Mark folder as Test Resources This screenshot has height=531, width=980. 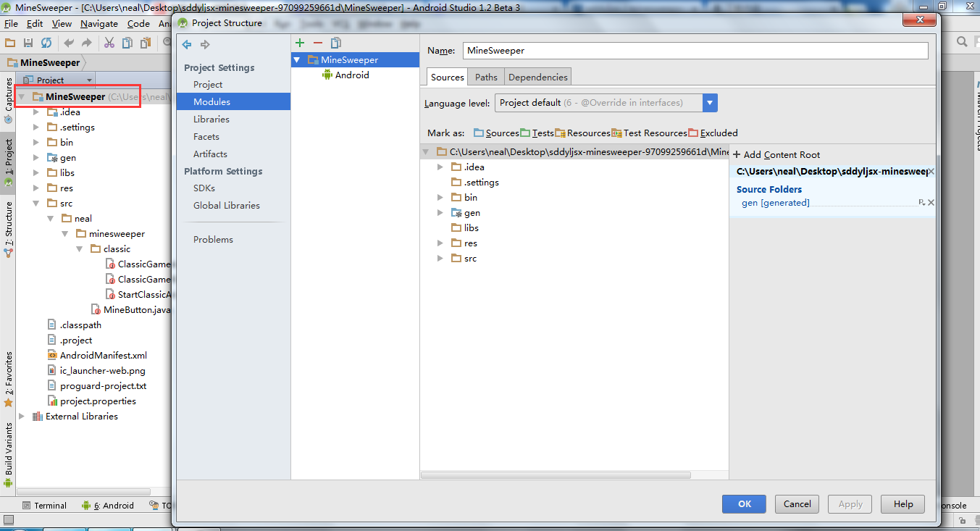pyautogui.click(x=649, y=133)
